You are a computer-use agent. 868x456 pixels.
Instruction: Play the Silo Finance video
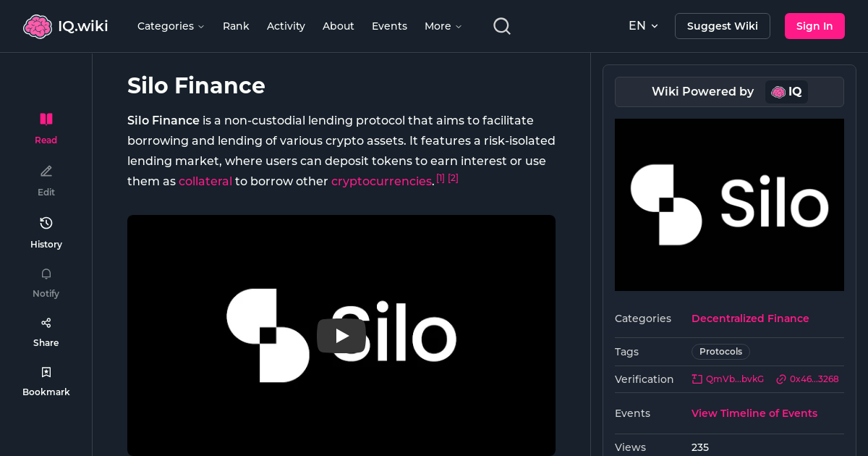tap(341, 336)
